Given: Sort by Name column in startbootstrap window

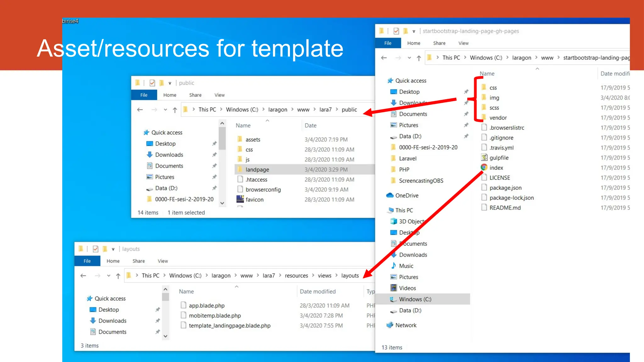Looking at the screenshot, I should 487,74.
